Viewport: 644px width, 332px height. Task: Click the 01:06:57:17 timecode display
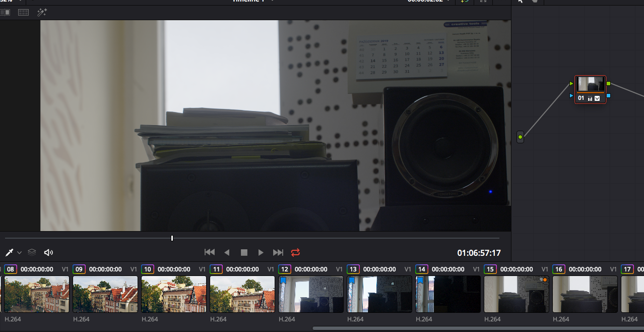click(479, 253)
